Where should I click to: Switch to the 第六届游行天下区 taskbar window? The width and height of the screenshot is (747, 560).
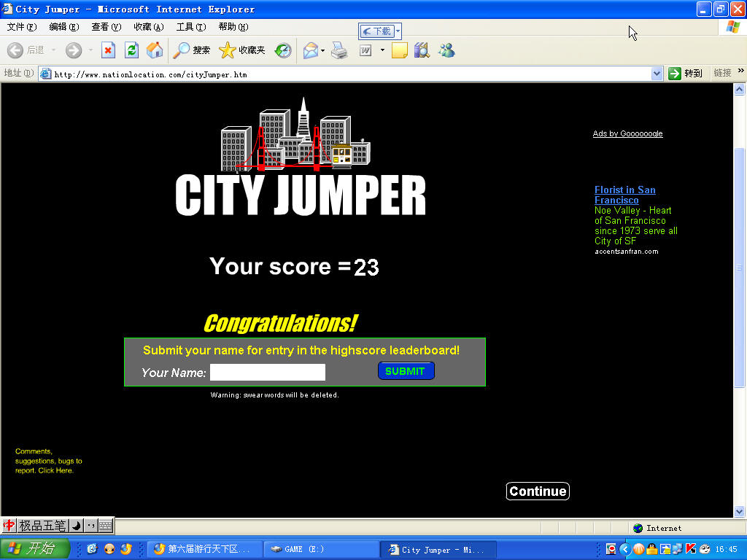[x=205, y=550]
